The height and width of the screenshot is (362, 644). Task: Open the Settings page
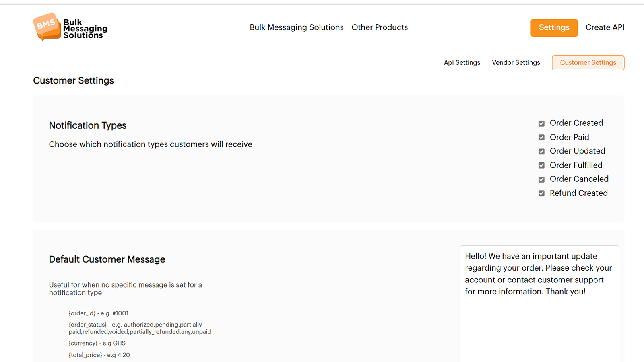click(554, 27)
